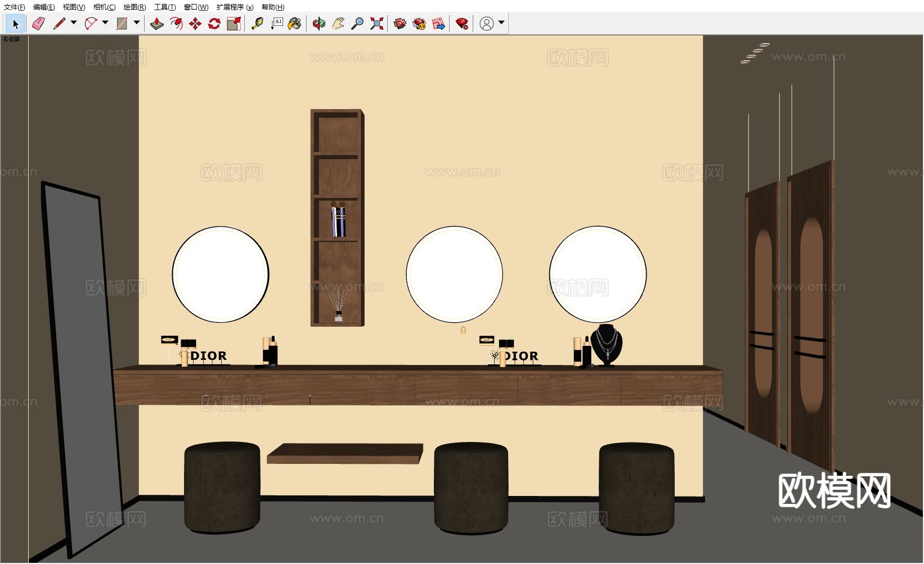Viewport: 924px width, 564px height.
Task: Click the left round mirror in the model
Action: pos(221,274)
